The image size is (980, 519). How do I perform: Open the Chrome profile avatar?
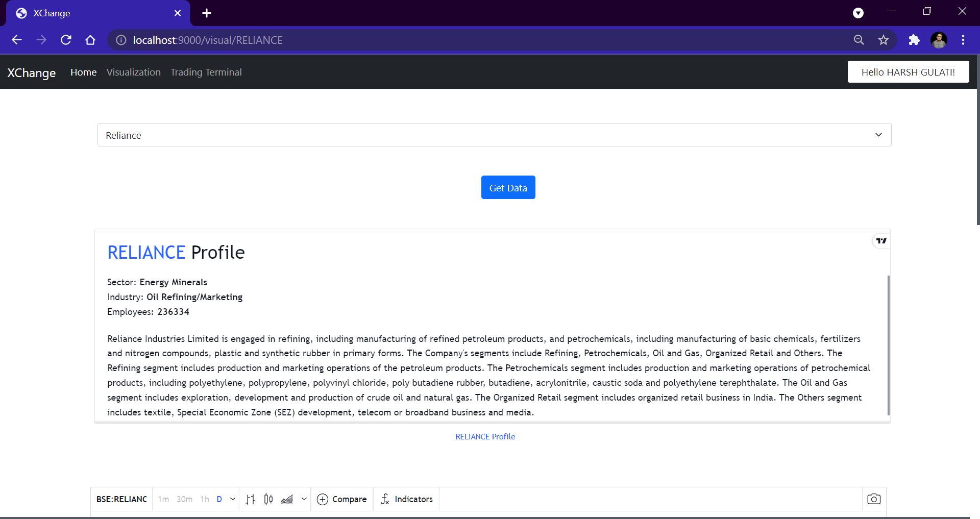click(939, 40)
